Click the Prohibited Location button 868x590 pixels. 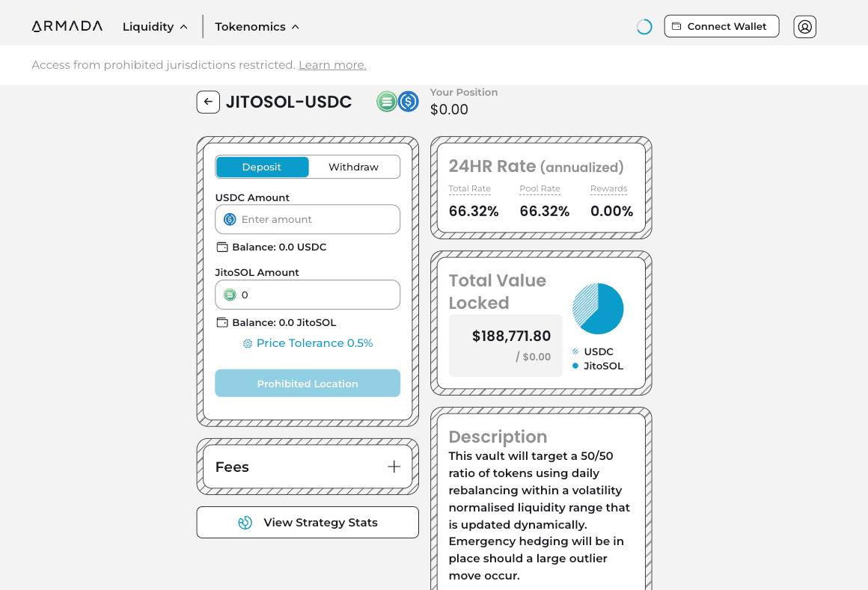click(308, 383)
